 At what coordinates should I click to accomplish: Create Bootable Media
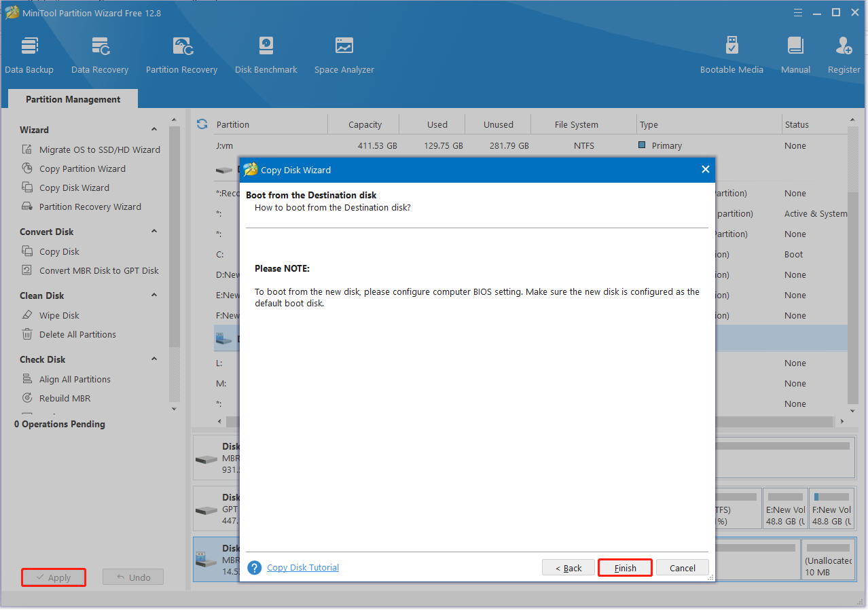pyautogui.click(x=731, y=54)
